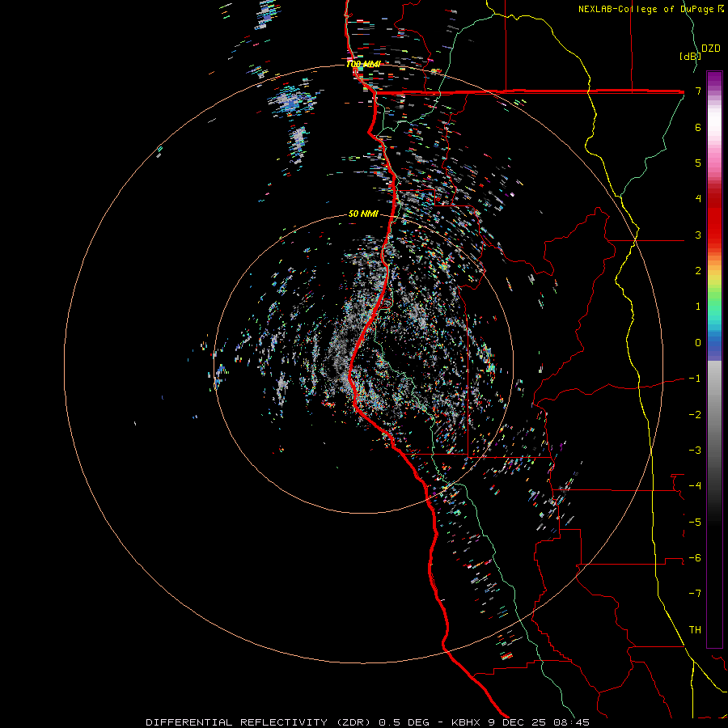728x728 pixels.
Task: Click the positive 3 value on the scale
Action: tap(698, 235)
